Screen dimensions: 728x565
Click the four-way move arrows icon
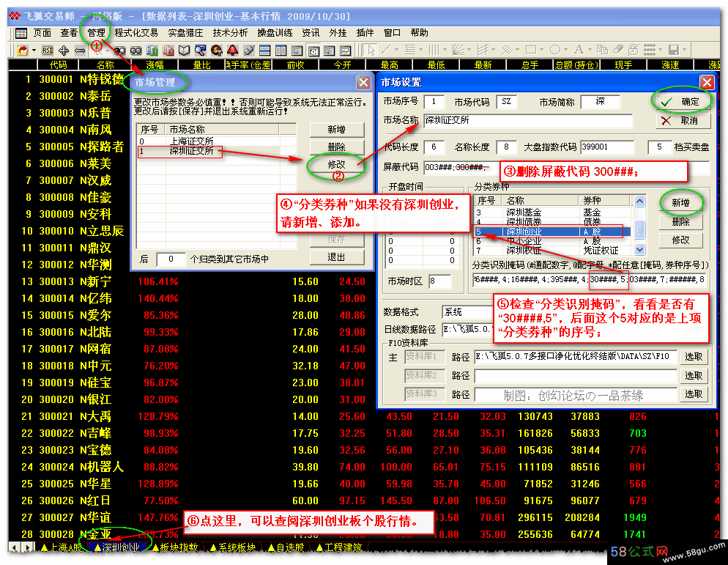[64, 50]
